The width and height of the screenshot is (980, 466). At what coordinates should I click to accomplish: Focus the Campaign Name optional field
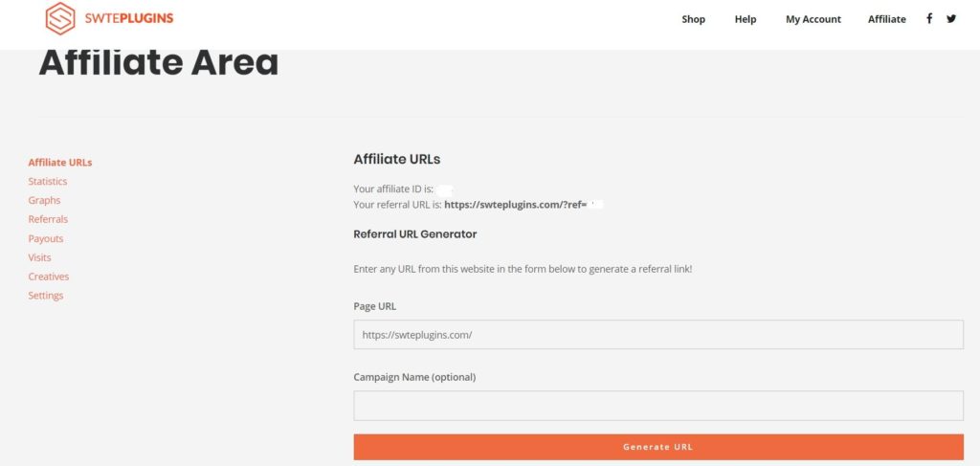pos(658,406)
